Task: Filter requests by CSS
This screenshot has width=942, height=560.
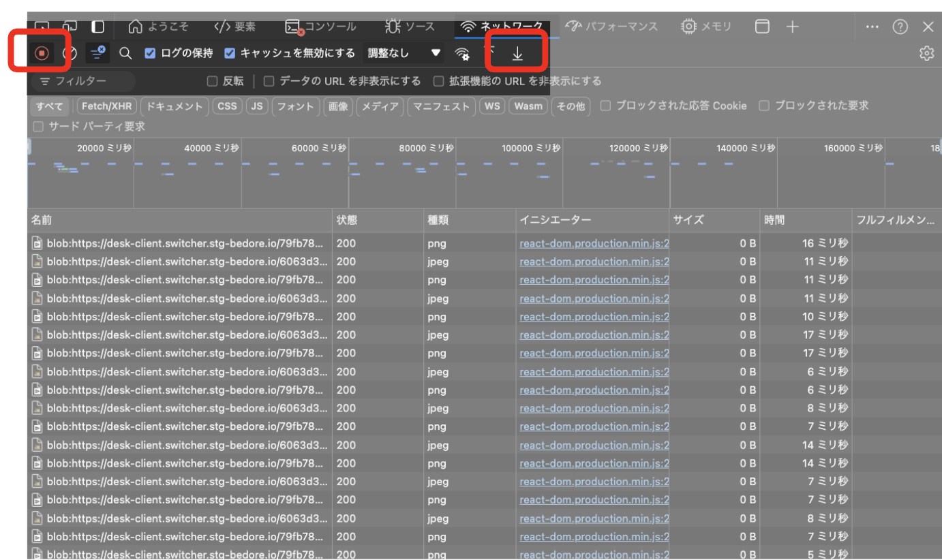Action: pyautogui.click(x=227, y=106)
